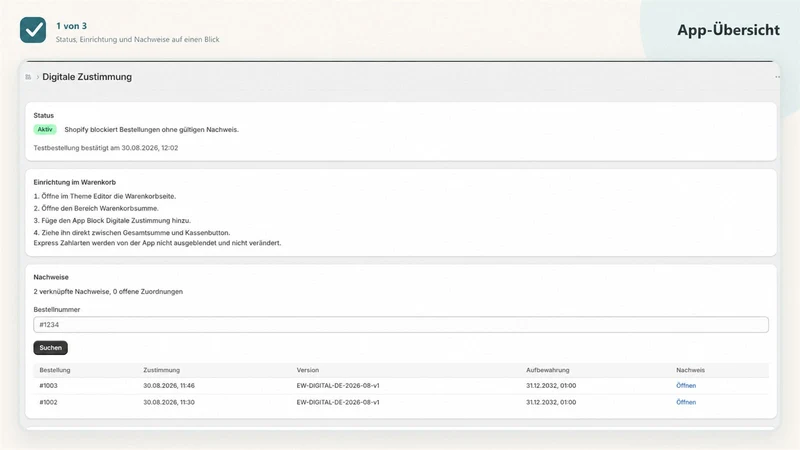Click the breadcrumb chevron separator

pos(37,77)
